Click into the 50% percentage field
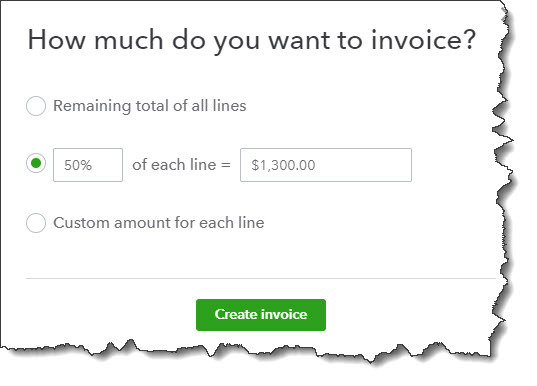 88,165
